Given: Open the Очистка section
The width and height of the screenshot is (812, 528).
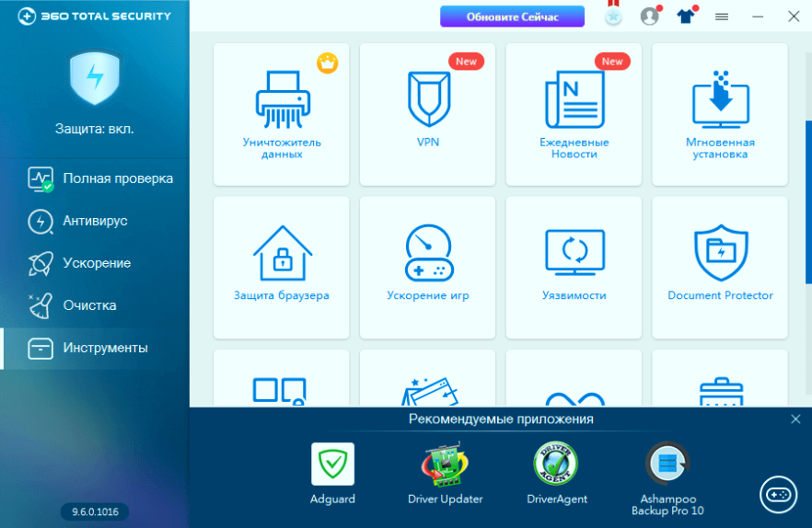Looking at the screenshot, I should click(95, 305).
